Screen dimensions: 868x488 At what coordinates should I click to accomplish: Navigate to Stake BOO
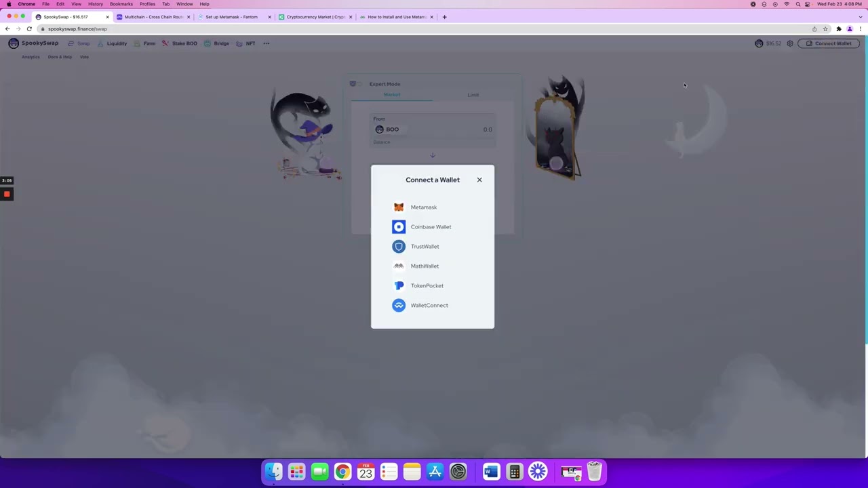179,43
